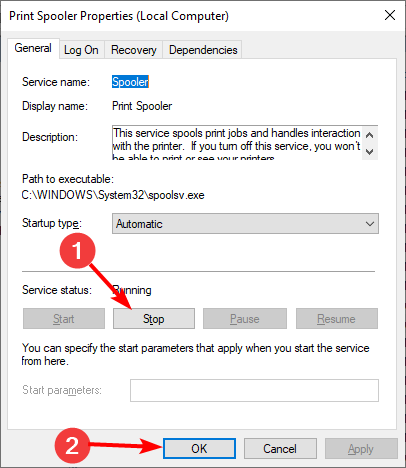
Task: Cancel the properties dialog
Action: [x=280, y=449]
